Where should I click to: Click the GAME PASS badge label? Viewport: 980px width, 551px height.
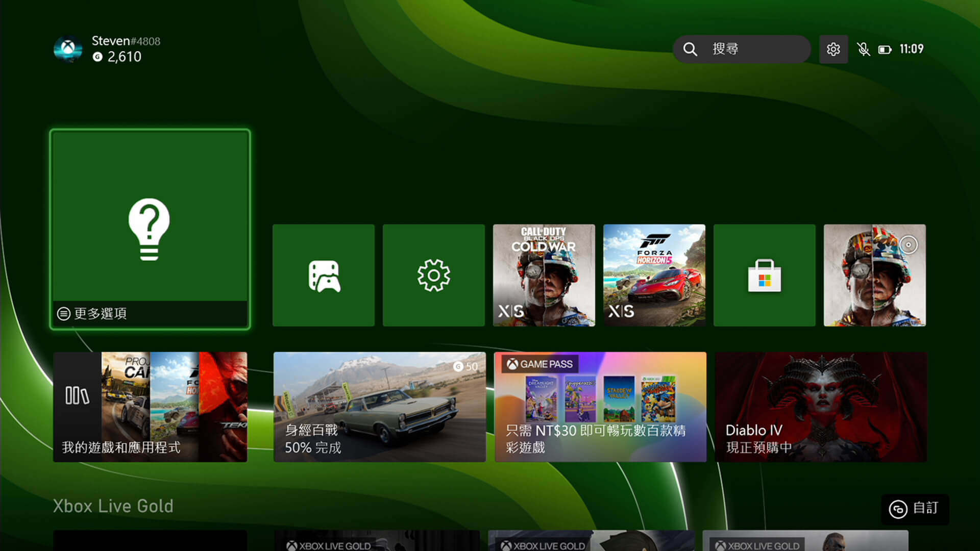[x=540, y=364]
